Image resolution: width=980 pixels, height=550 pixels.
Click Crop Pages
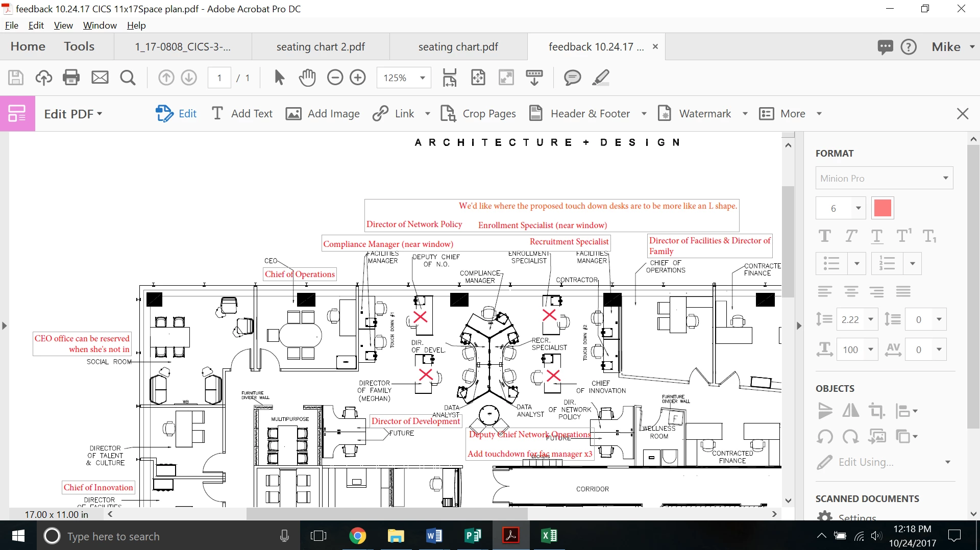[x=478, y=113]
